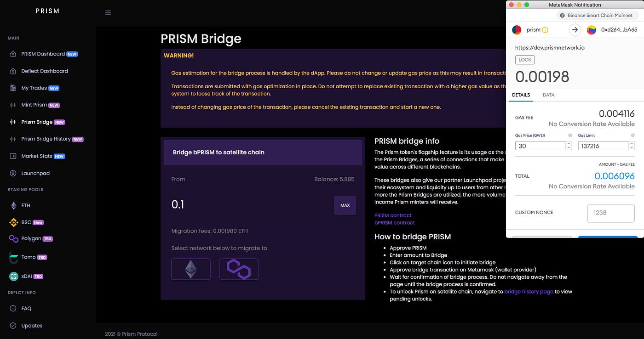The height and width of the screenshot is (339, 644).
Task: Click the MetaMask window green maximize button
Action: coord(527,5)
